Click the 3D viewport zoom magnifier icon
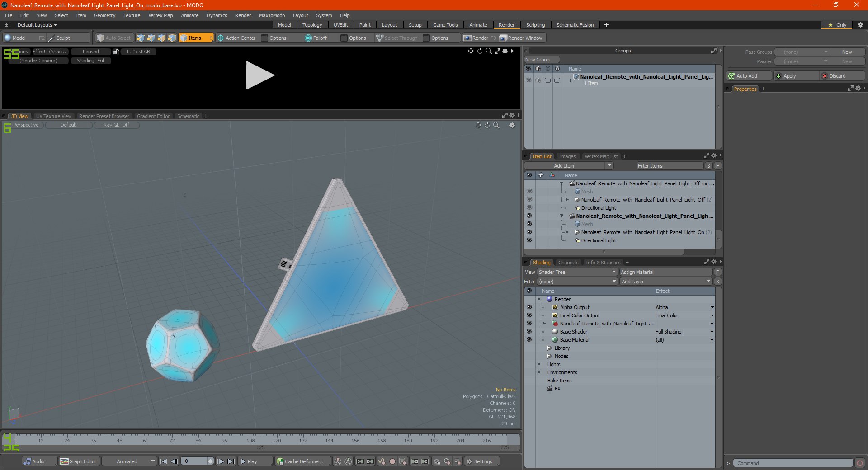 (x=496, y=125)
